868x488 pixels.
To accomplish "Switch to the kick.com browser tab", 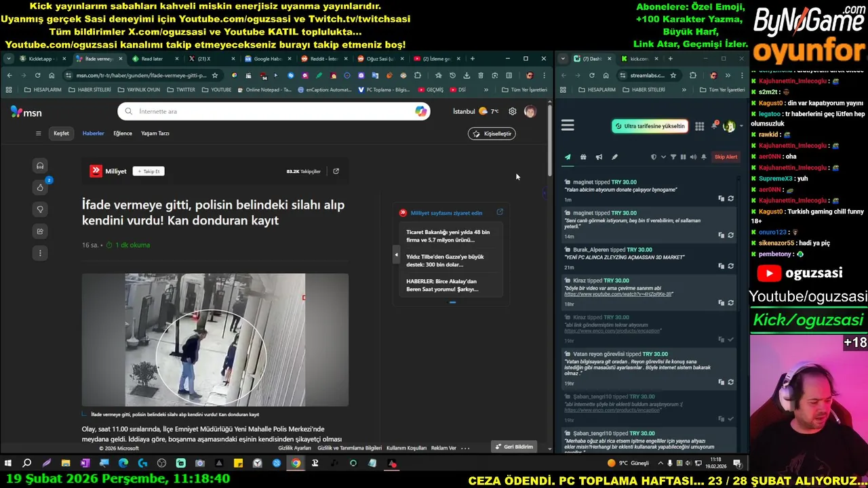I will click(639, 59).
